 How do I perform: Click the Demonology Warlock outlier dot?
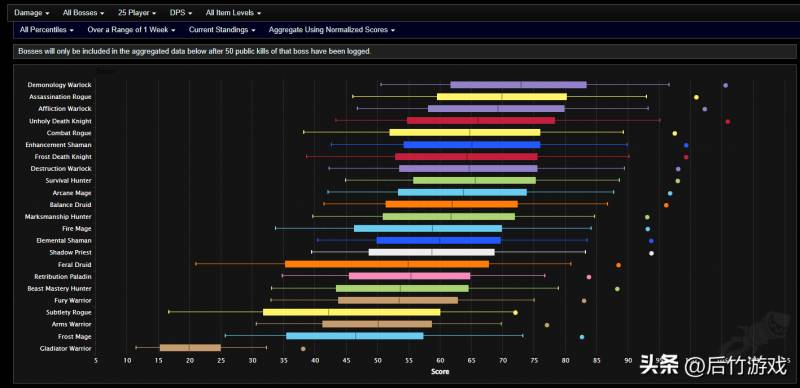726,85
